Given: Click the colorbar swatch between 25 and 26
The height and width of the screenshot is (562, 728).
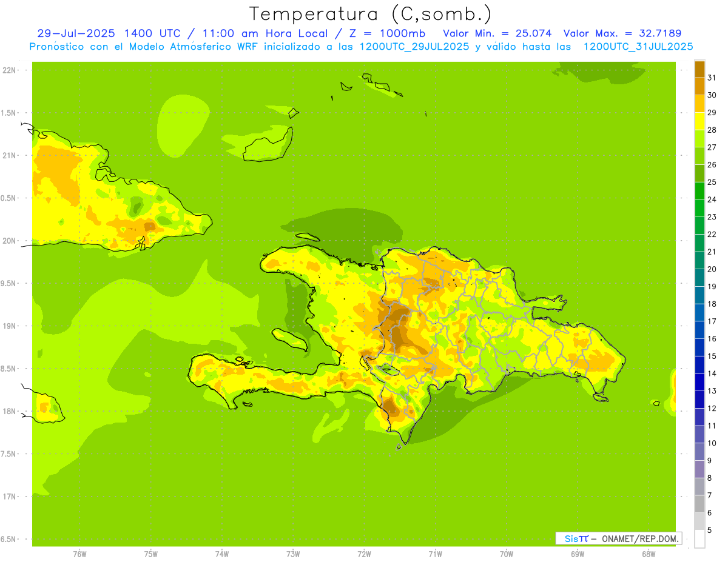Looking at the screenshot, I should [699, 173].
